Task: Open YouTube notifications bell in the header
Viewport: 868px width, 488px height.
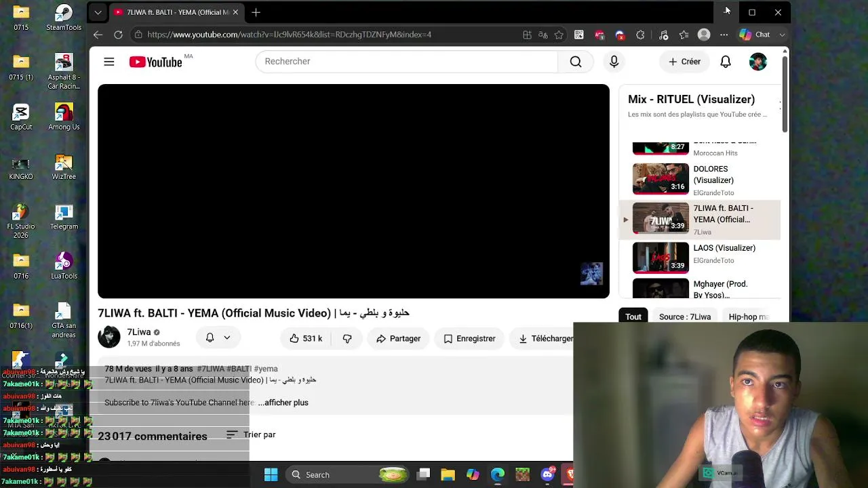Action: tap(726, 62)
